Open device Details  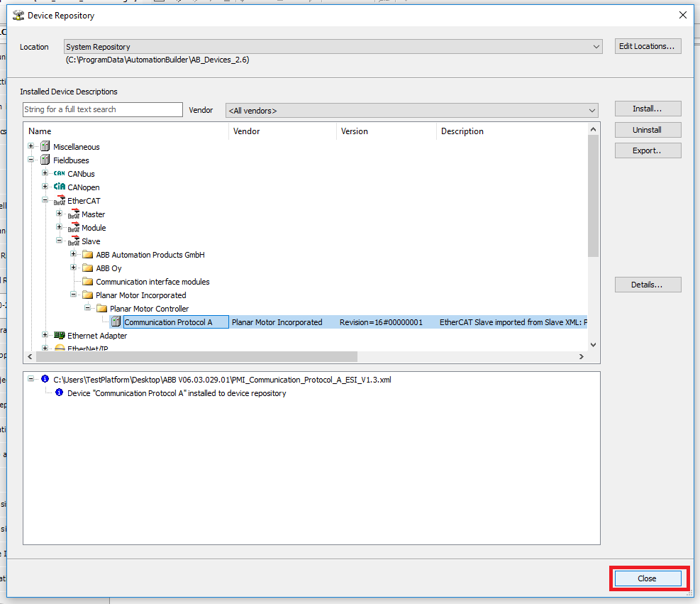(648, 285)
